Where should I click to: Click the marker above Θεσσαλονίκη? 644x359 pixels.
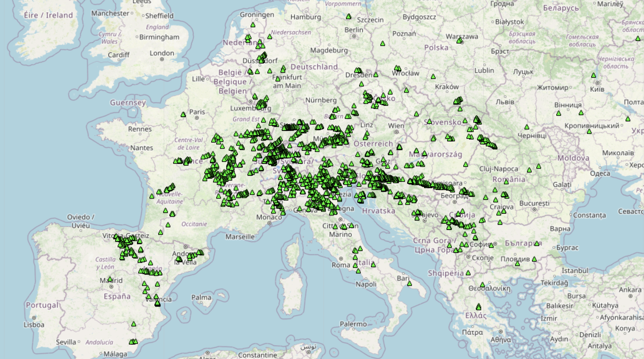pos(482,285)
